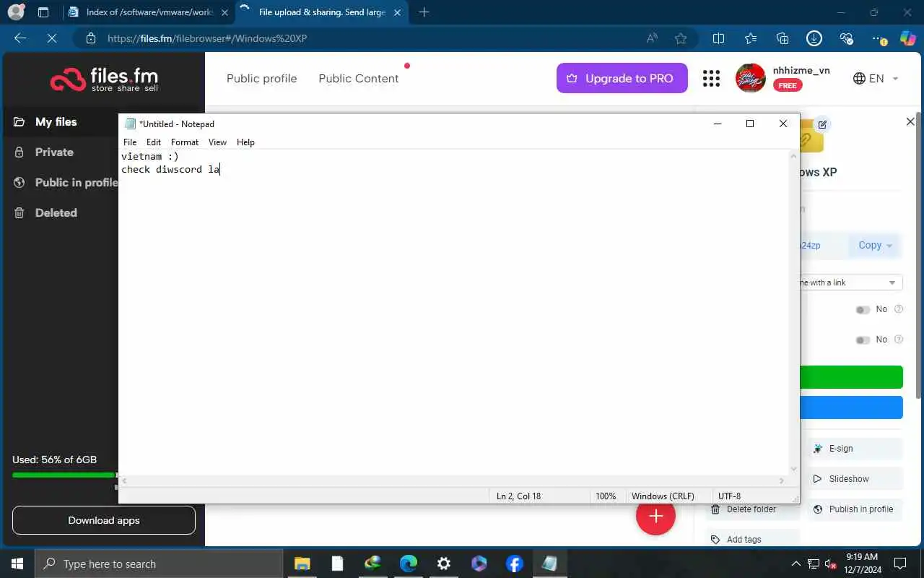Click the browser address bar URL
This screenshot has height=578, width=924.
point(207,38)
